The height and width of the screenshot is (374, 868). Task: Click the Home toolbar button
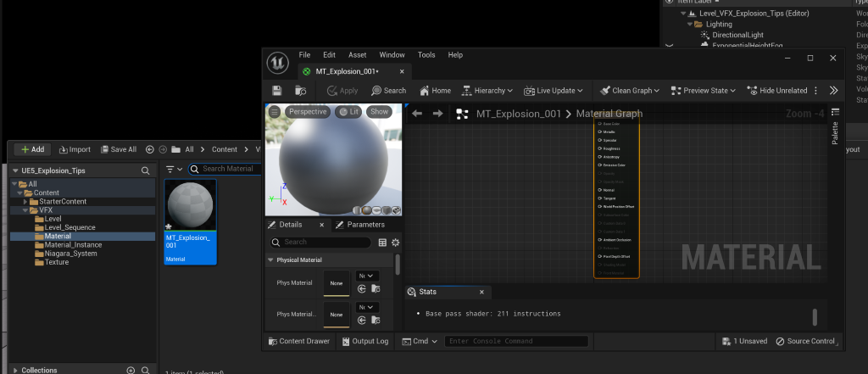click(435, 90)
